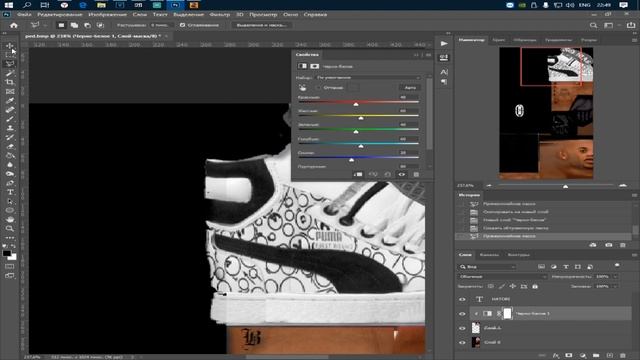Hide the Black & White adjustment layer eye
Viewport: 640px width, 360px height.
(x=462, y=313)
